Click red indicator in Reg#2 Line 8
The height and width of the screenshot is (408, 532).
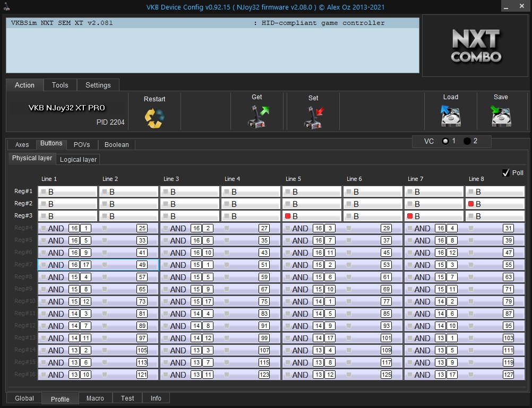pyautogui.click(x=471, y=204)
